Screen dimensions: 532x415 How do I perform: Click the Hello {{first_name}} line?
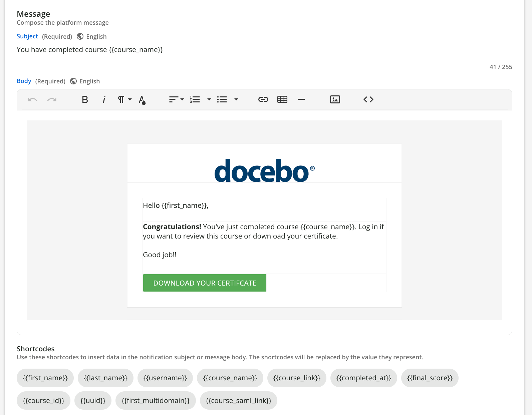point(176,205)
